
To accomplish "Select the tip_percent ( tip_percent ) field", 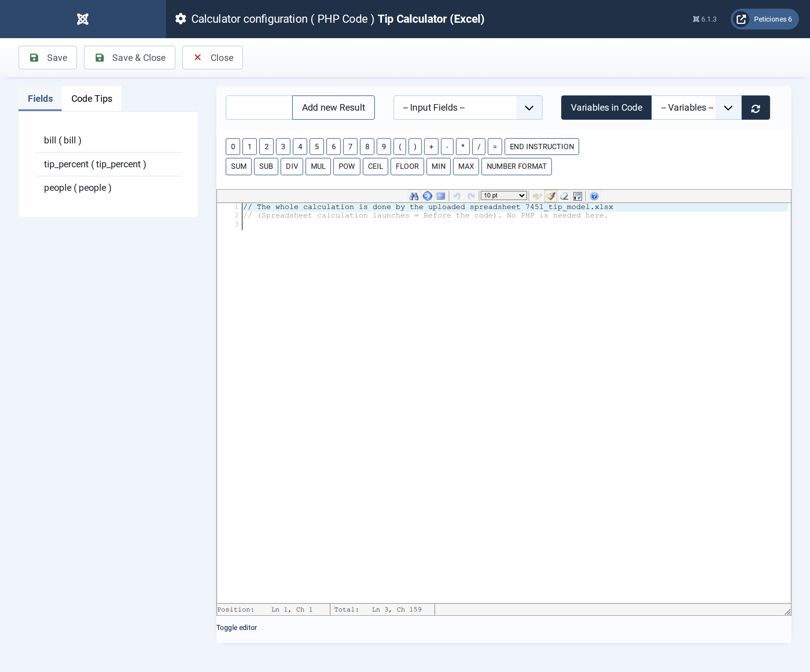I will tap(108, 164).
